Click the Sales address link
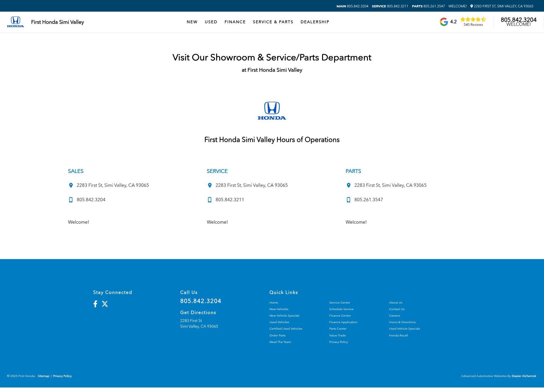Image resolution: width=544 pixels, height=392 pixels. 113,185
